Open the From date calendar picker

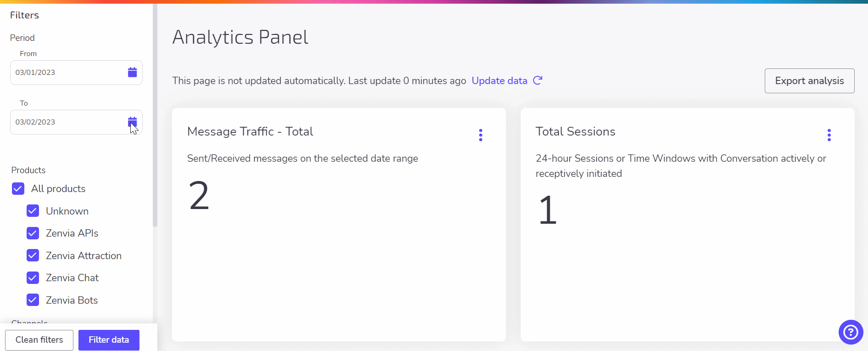tap(132, 72)
